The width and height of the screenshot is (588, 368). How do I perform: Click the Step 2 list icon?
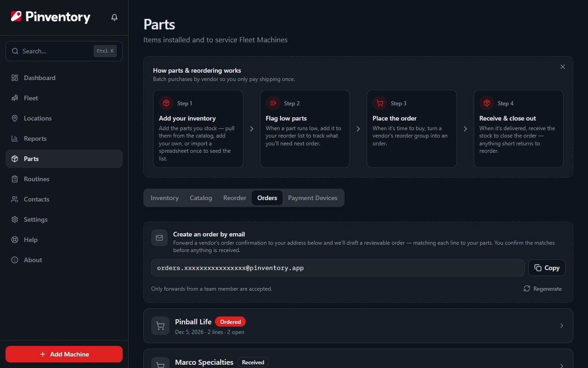click(273, 103)
